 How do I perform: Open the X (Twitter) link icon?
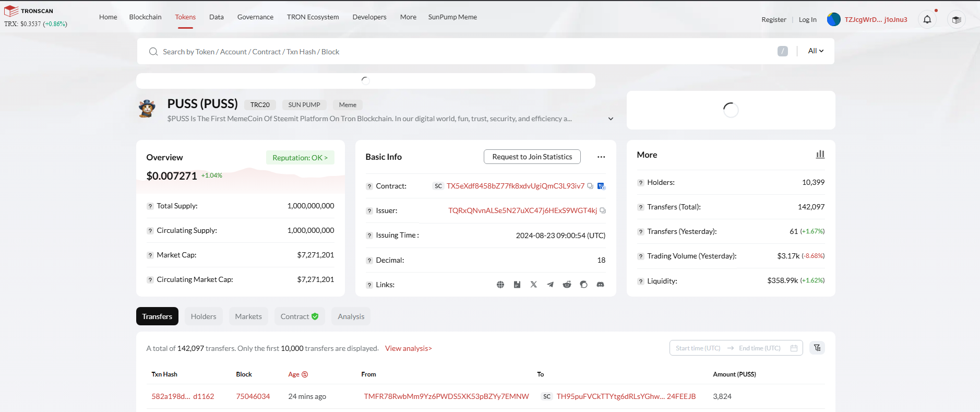pyautogui.click(x=534, y=285)
